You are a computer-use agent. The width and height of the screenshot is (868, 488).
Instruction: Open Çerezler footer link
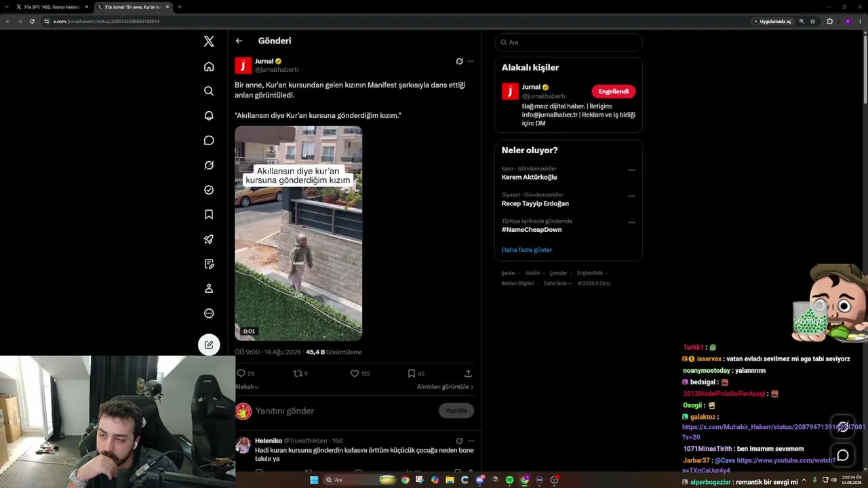click(x=558, y=273)
